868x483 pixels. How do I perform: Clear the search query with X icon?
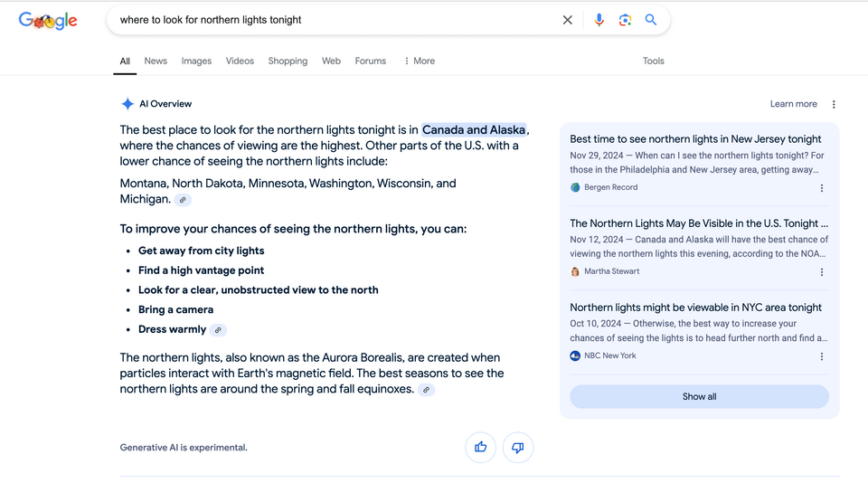point(568,20)
